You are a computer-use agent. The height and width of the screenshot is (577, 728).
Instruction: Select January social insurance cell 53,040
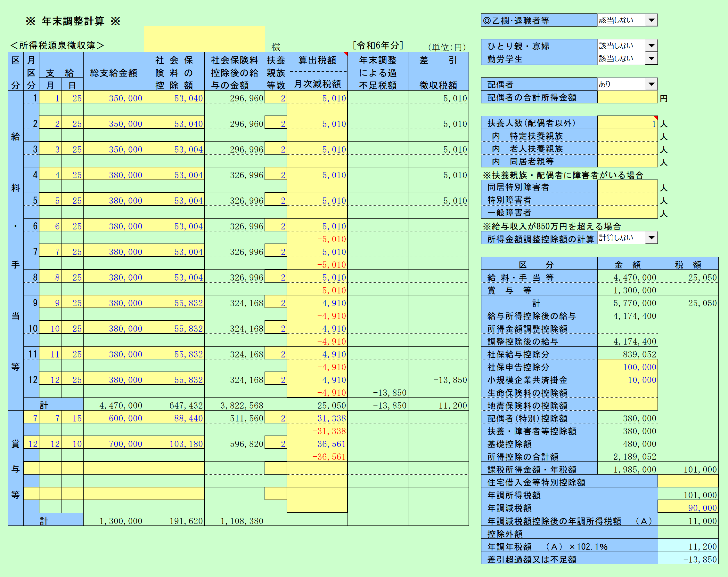tap(174, 97)
